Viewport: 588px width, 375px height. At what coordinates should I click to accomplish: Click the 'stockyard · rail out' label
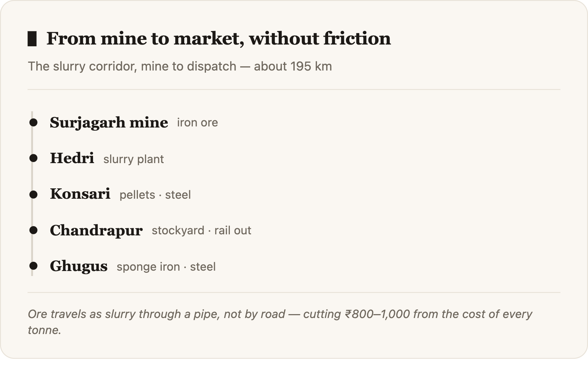(202, 230)
